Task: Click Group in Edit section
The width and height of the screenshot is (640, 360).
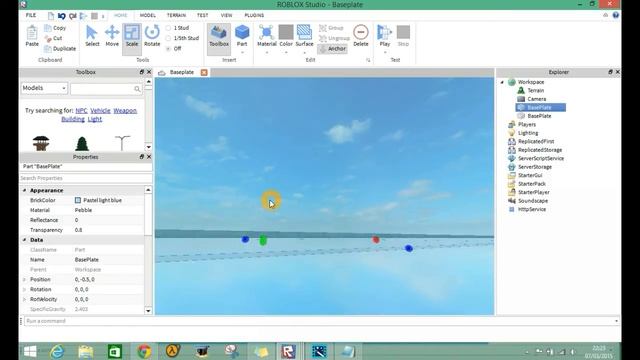Action: (x=331, y=28)
